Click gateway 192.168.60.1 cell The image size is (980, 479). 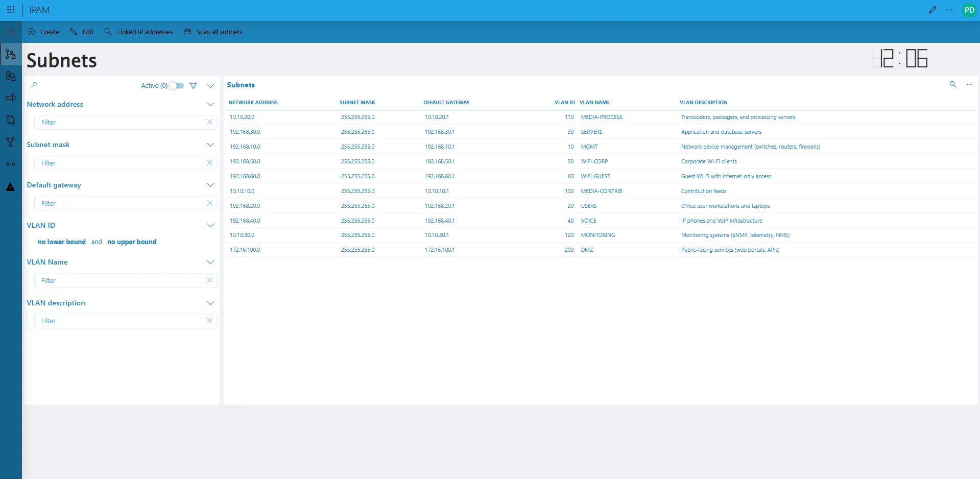pos(440,176)
